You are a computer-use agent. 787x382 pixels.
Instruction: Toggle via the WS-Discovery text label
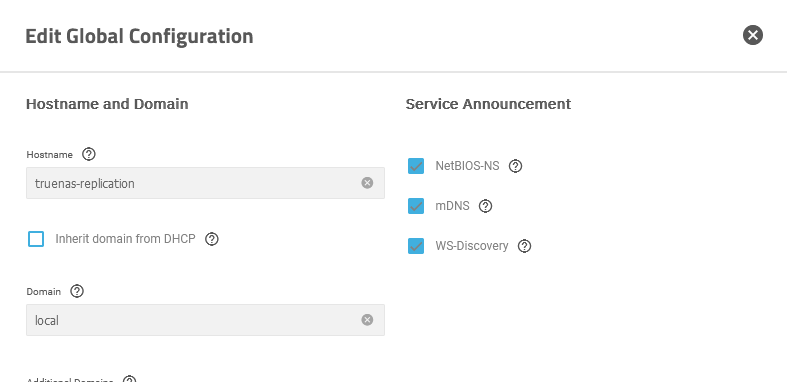[x=472, y=246]
